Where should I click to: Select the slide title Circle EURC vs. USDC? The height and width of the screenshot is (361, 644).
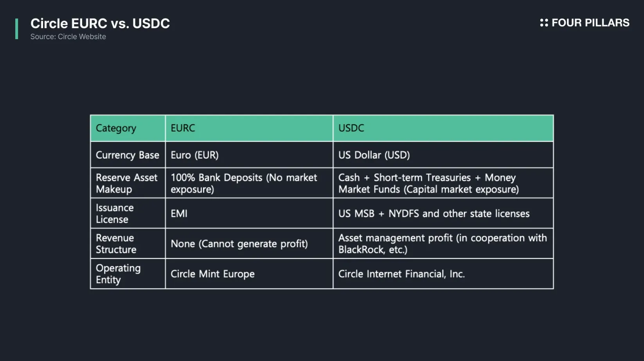coord(100,23)
